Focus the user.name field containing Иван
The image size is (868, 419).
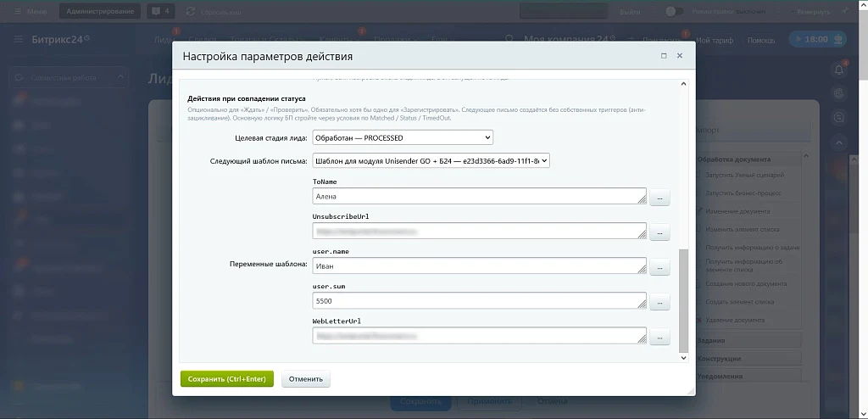point(480,266)
